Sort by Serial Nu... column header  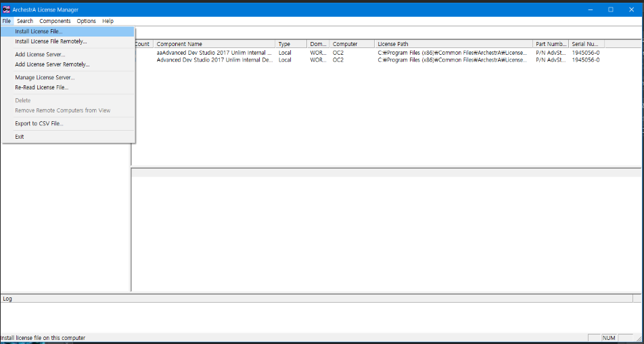click(587, 44)
